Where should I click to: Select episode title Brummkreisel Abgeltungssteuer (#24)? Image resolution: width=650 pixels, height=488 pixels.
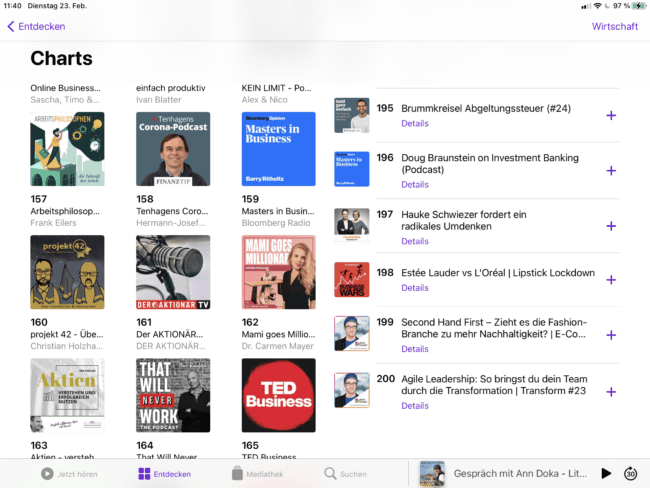tap(486, 109)
